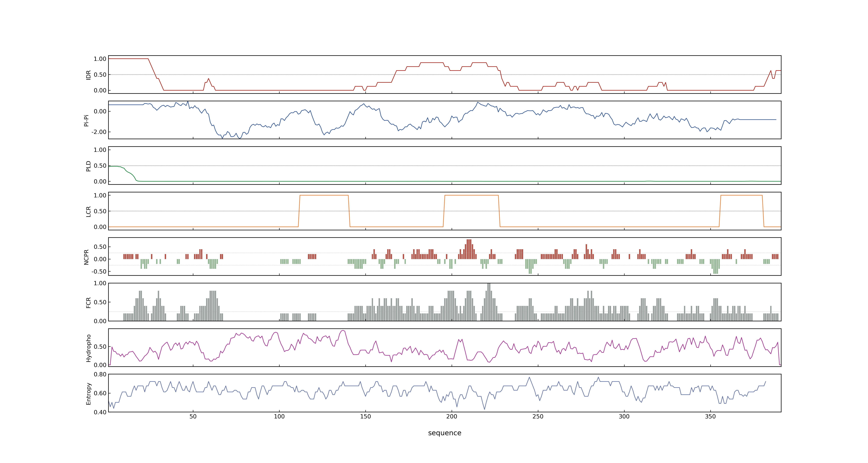Image resolution: width=868 pixels, height=463 pixels.
Task: Select the x-axis tick label 300
Action: tap(624, 416)
